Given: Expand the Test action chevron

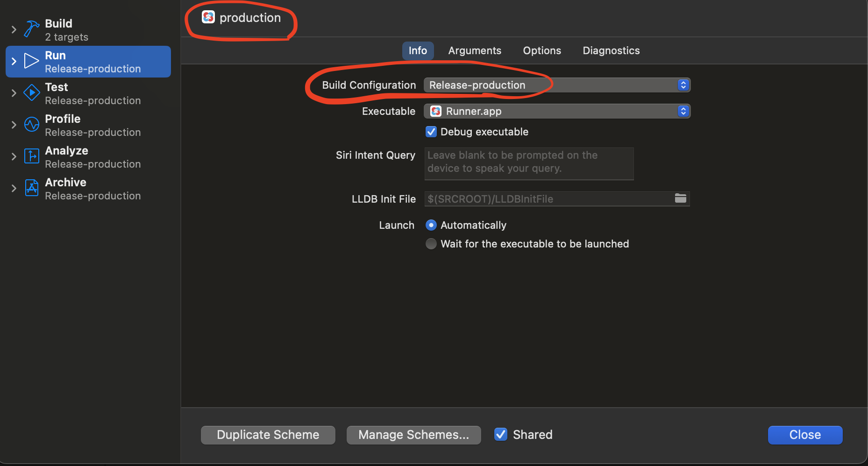Looking at the screenshot, I should point(14,93).
